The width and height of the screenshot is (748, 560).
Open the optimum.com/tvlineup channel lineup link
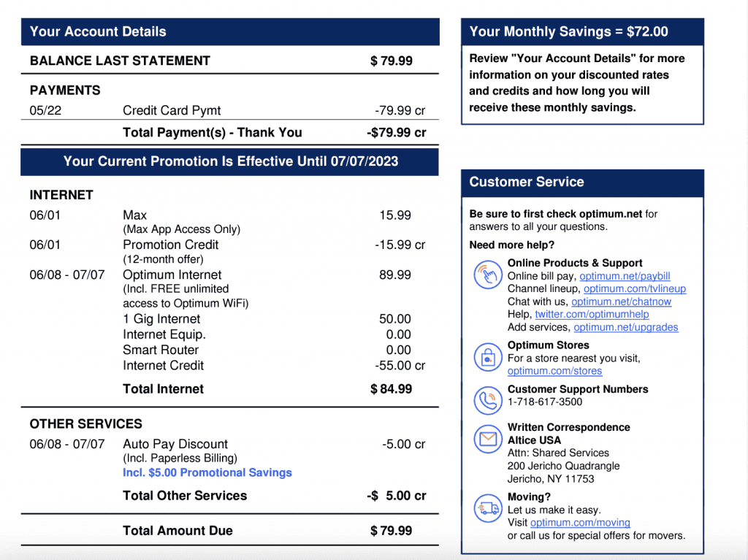pyautogui.click(x=634, y=289)
